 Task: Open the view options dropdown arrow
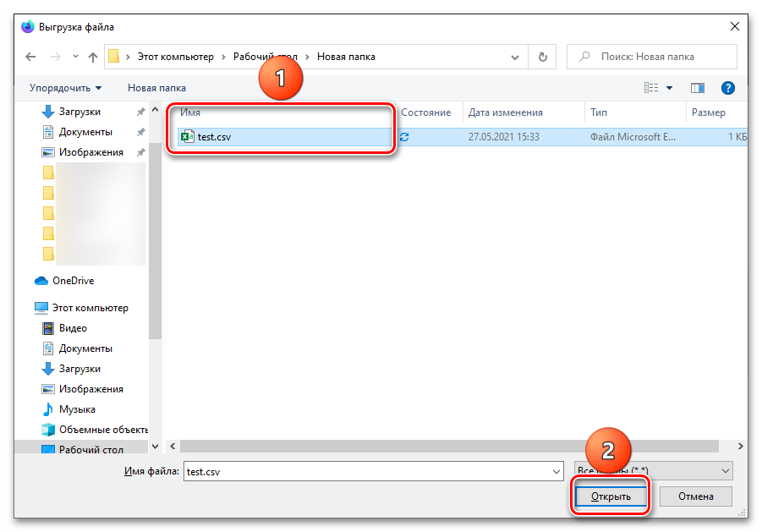pos(669,88)
